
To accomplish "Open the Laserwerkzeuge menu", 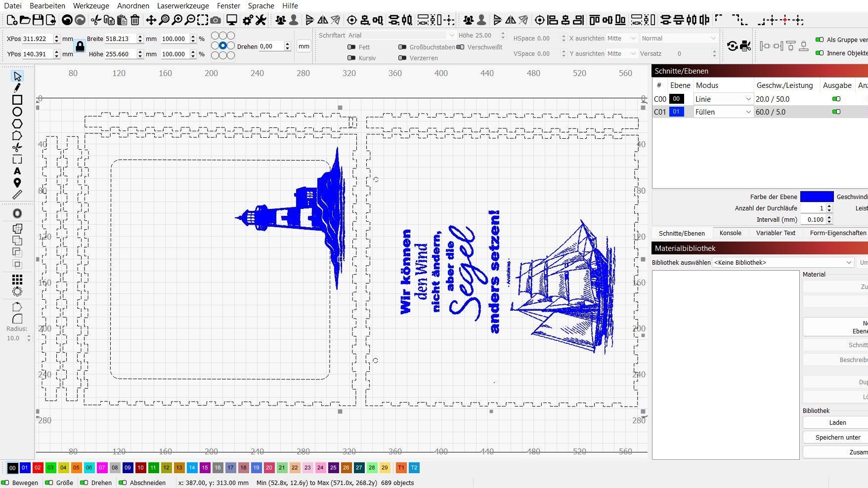I will coord(183,6).
